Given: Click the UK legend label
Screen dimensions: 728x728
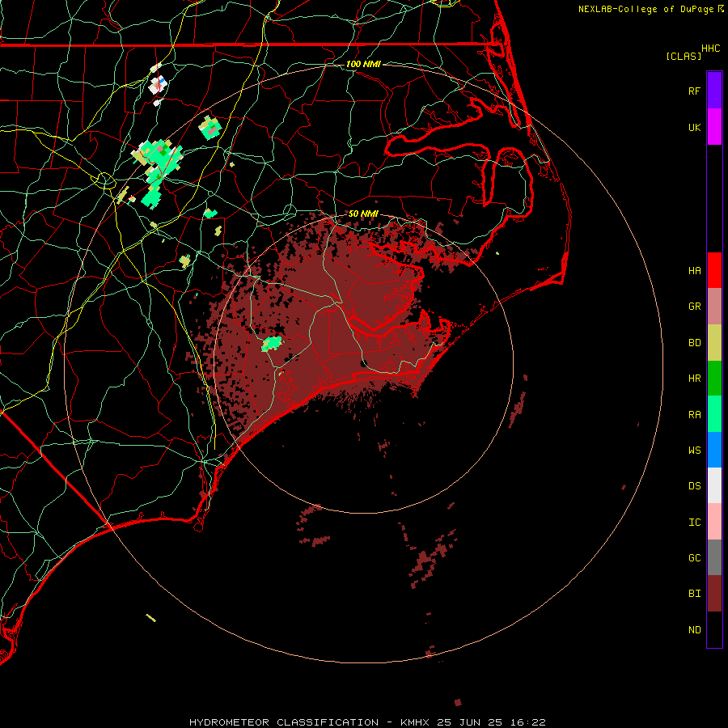Looking at the screenshot, I should pyautogui.click(x=694, y=127).
